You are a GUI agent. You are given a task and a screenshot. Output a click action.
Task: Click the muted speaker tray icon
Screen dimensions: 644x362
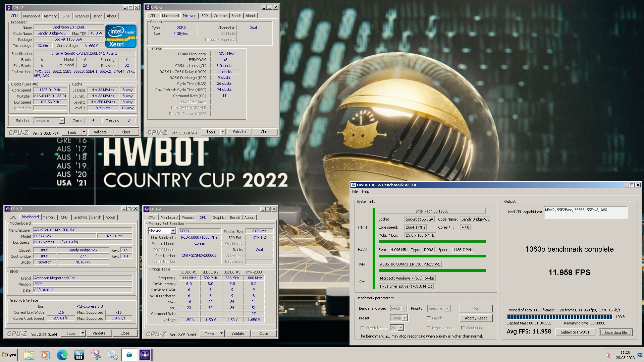[609, 355]
